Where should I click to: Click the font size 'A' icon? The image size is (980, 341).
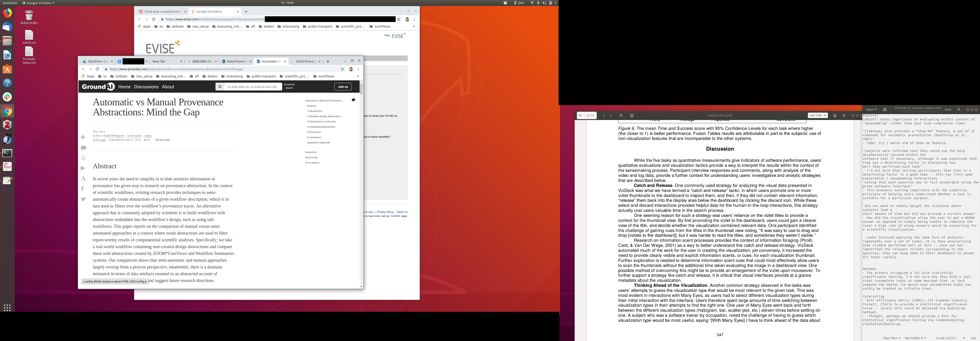(83, 179)
